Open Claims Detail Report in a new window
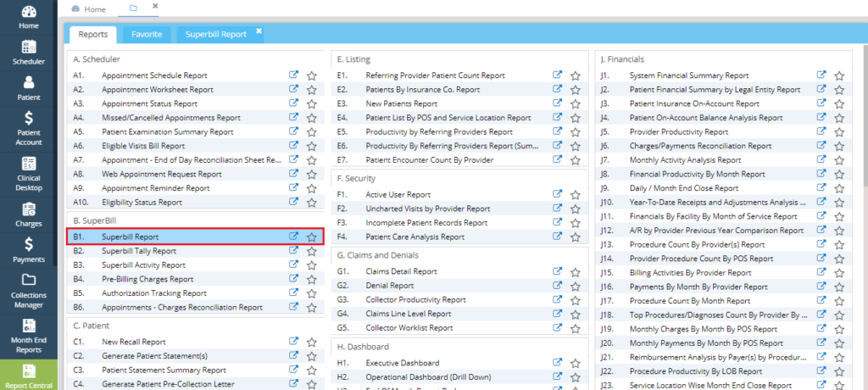Screen dimensions: 868x390 (558, 271)
